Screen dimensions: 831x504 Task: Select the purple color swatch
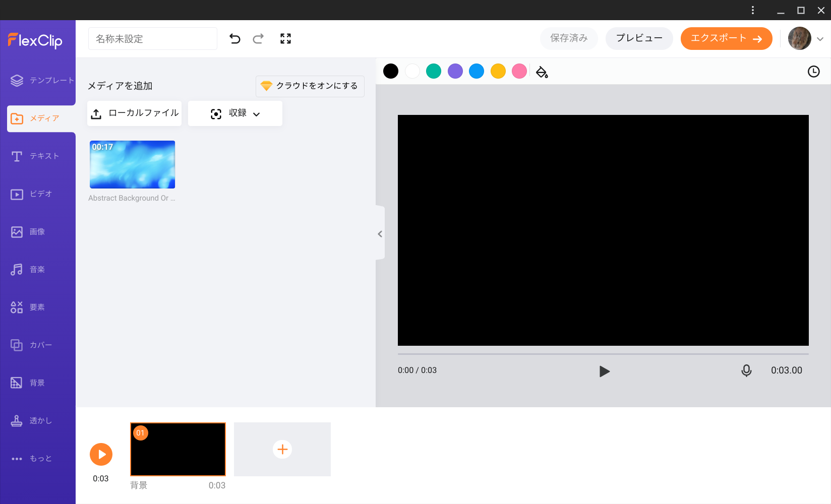pyautogui.click(x=455, y=71)
